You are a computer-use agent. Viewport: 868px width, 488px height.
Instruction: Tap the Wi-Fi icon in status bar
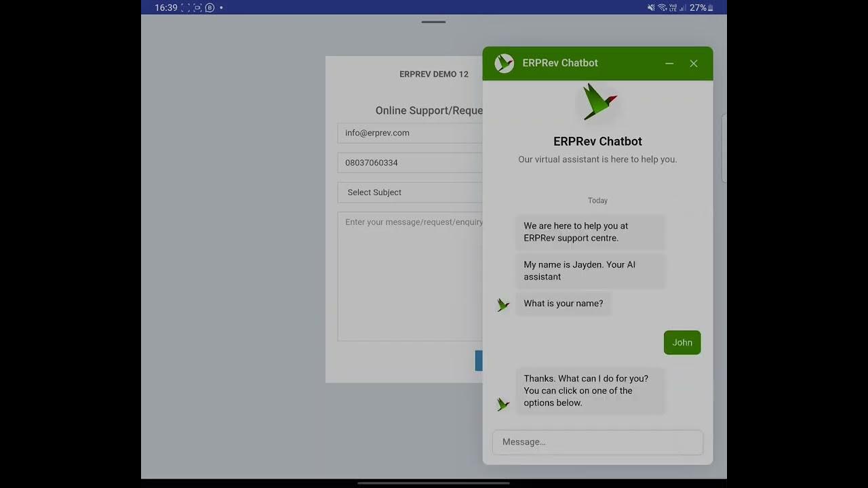pyautogui.click(x=662, y=7)
